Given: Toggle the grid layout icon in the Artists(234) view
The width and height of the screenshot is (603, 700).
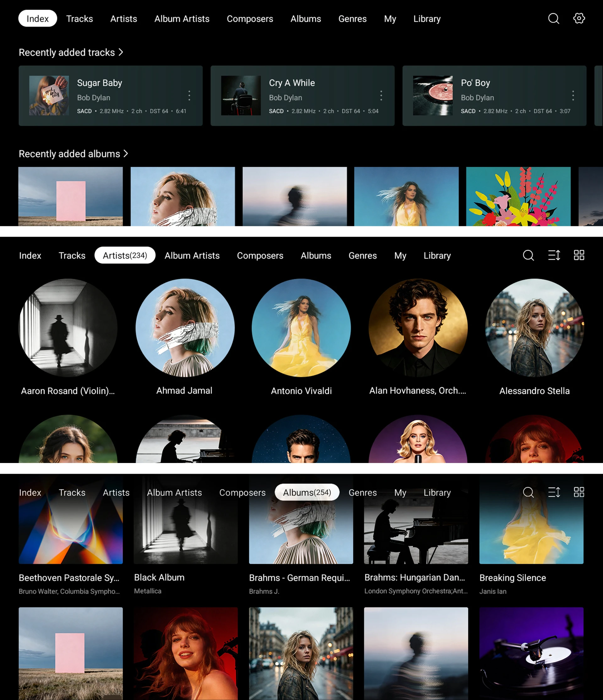Looking at the screenshot, I should (x=579, y=256).
